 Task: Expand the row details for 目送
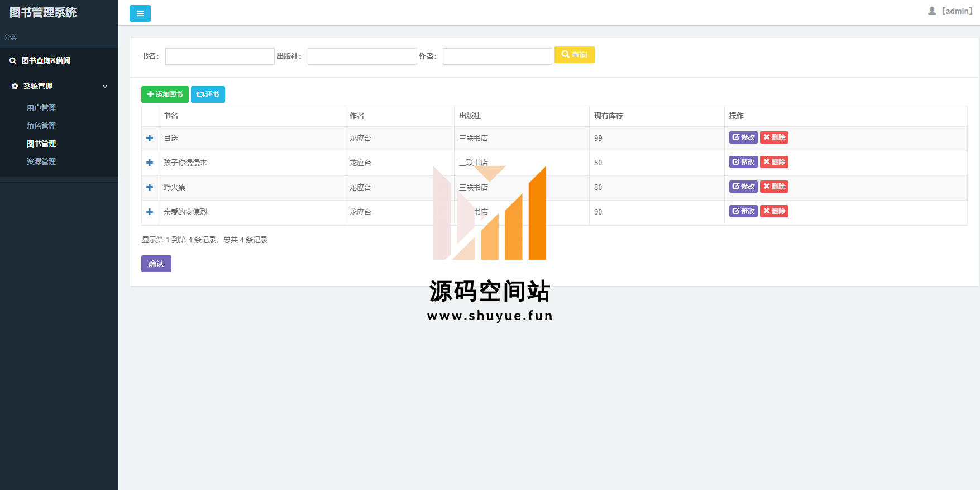150,138
